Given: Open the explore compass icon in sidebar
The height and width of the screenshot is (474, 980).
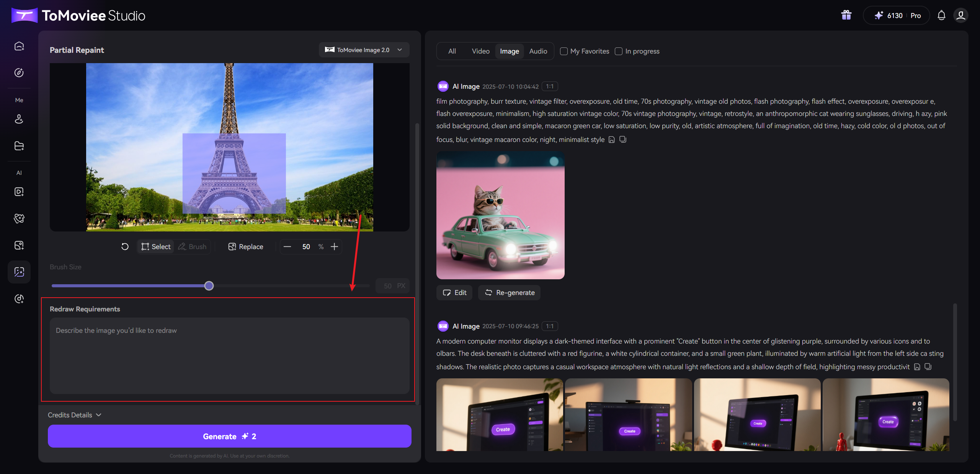Looking at the screenshot, I should pos(19,73).
